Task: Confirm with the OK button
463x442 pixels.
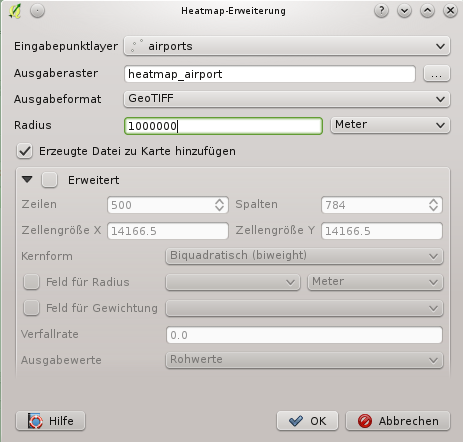Action: (307, 421)
